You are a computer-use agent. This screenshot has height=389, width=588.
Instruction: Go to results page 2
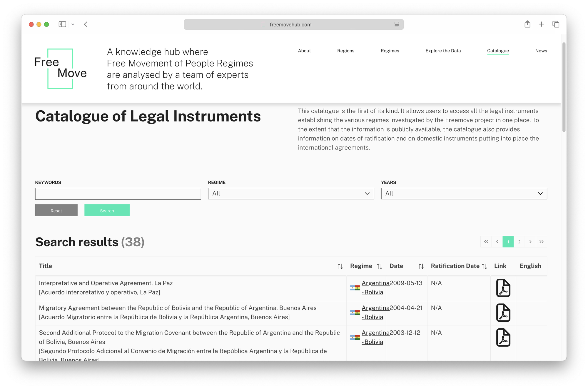point(519,242)
